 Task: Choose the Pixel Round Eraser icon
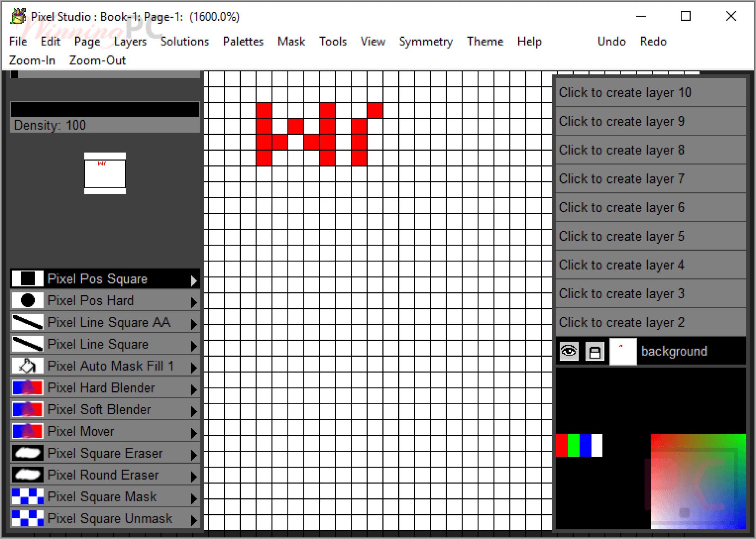pyautogui.click(x=27, y=475)
